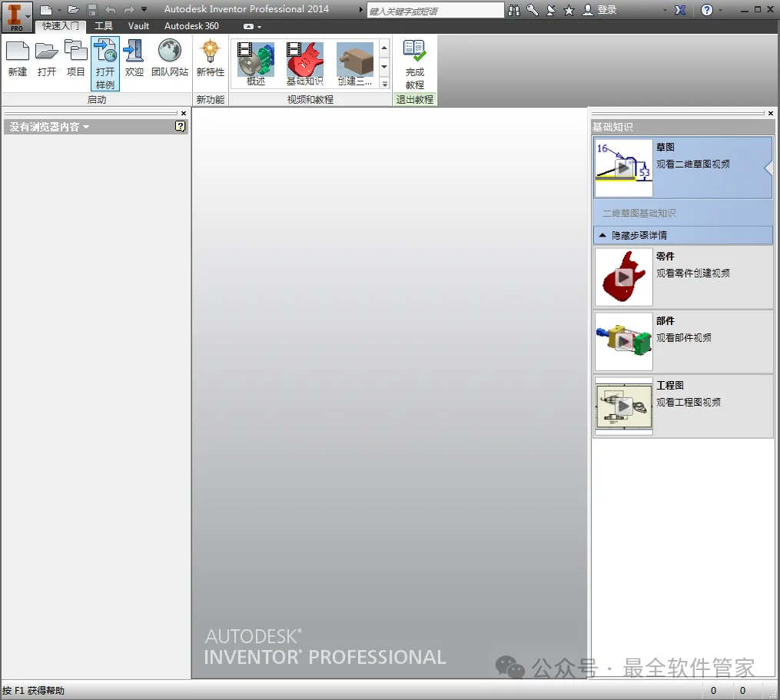The image size is (780, 700).
Task: Click 观看工程图视频 link
Action: 689,402
